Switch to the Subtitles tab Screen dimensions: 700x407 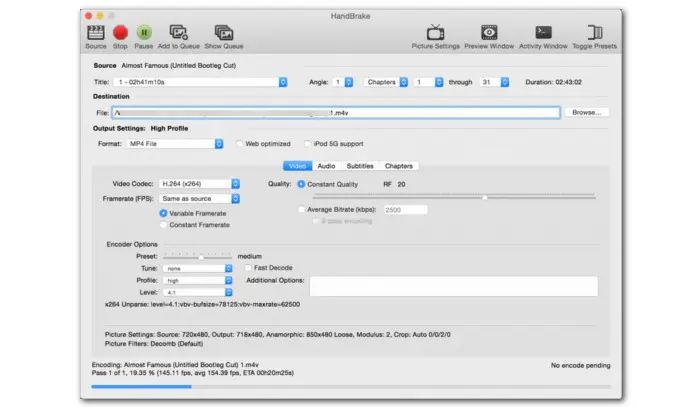(x=360, y=166)
